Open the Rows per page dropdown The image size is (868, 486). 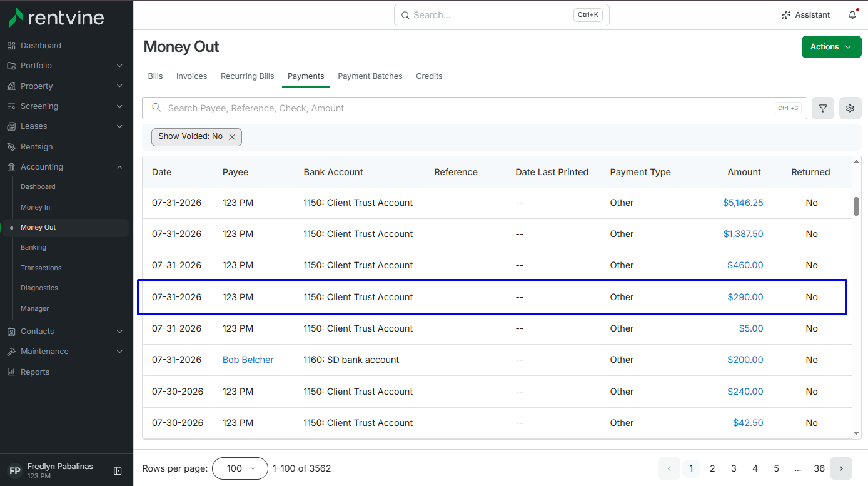click(240, 468)
